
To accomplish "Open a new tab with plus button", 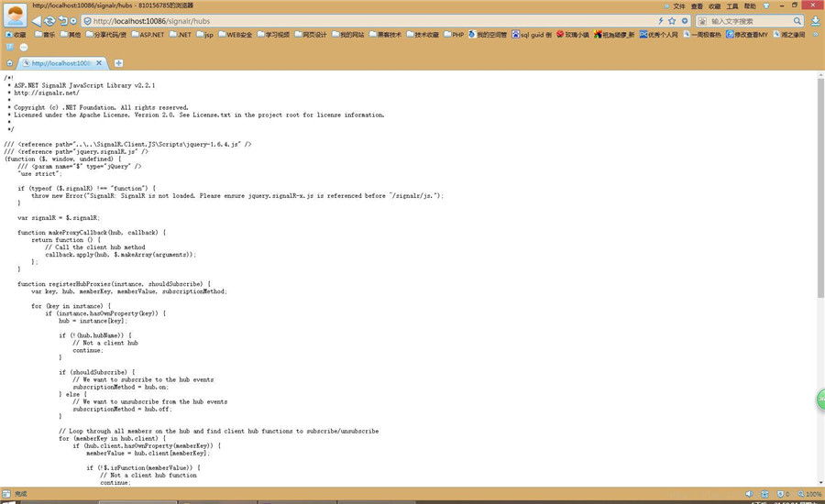I will pyautogui.click(x=118, y=63).
